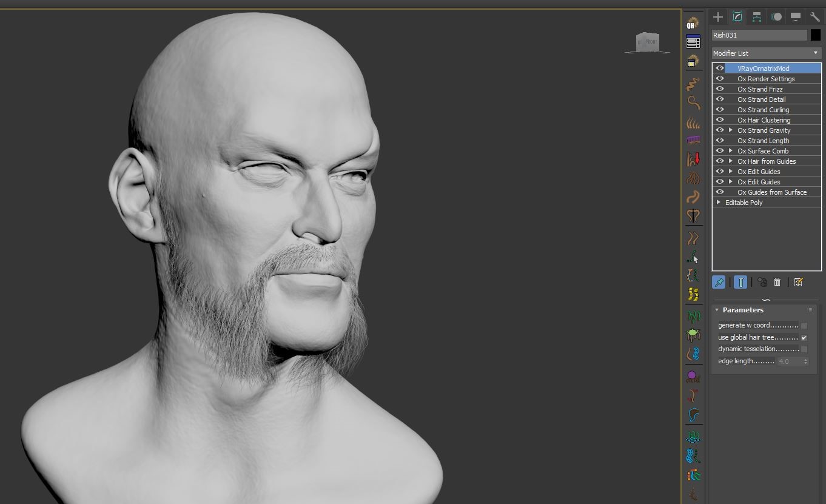
Task: Click the curled strand icon
Action: pyautogui.click(x=693, y=102)
